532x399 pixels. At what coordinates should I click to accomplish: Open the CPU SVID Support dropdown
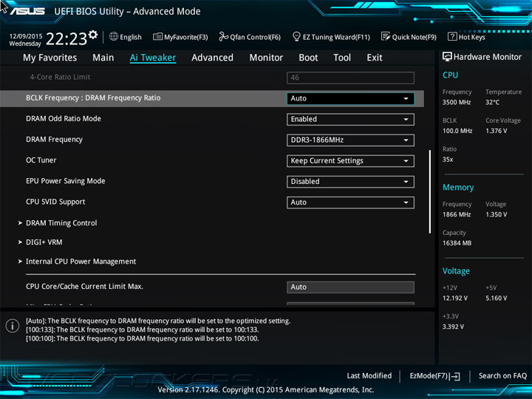350,202
